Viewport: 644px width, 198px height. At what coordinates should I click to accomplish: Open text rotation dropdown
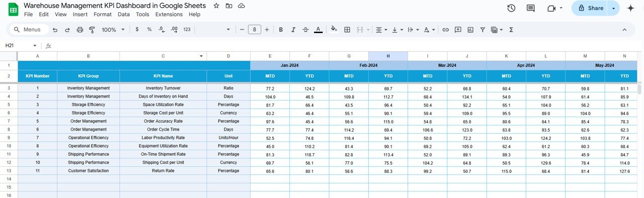tap(429, 30)
